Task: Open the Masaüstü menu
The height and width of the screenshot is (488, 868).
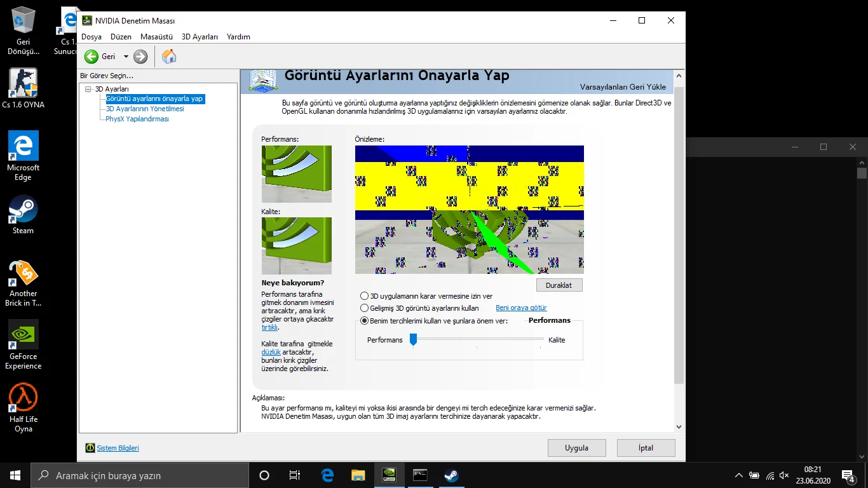Action: tap(156, 37)
